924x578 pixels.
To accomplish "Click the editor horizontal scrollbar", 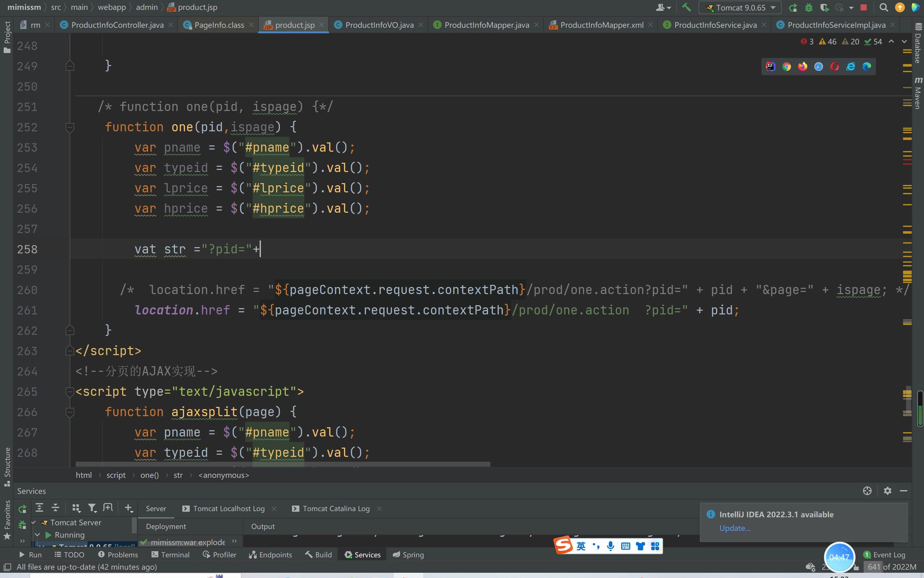I will (x=282, y=464).
